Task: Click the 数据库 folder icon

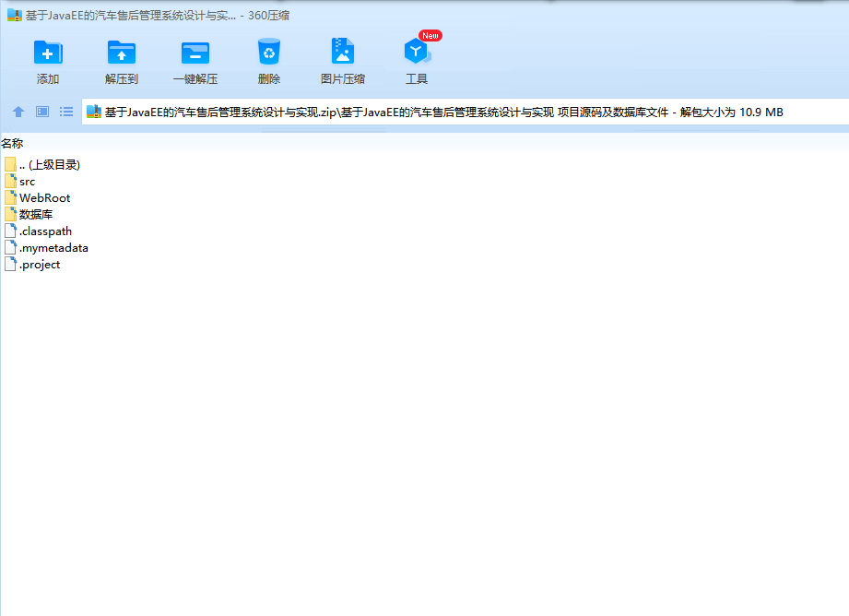Action: (x=10, y=213)
